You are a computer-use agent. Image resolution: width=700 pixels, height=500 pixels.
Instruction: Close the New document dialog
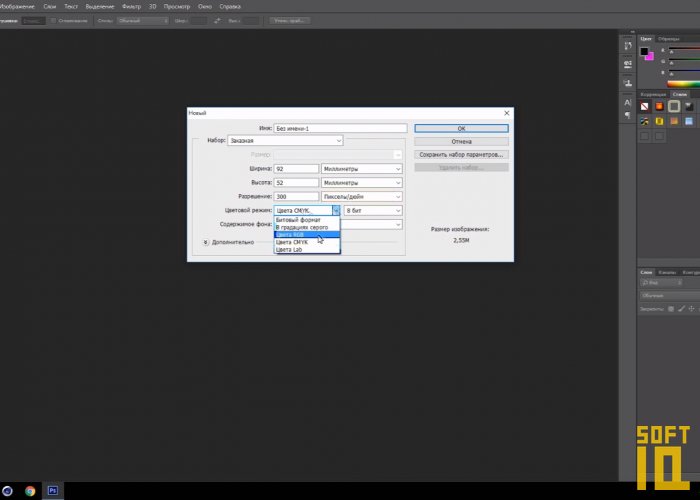point(506,113)
